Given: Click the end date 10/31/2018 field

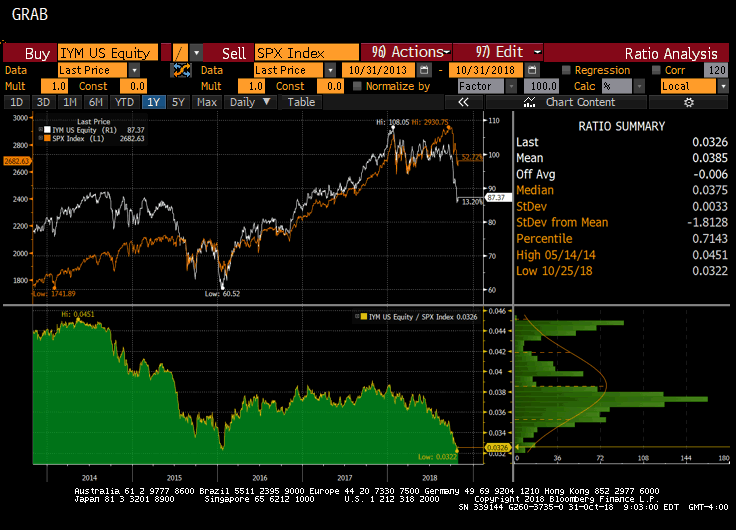Looking at the screenshot, I should point(486,70).
